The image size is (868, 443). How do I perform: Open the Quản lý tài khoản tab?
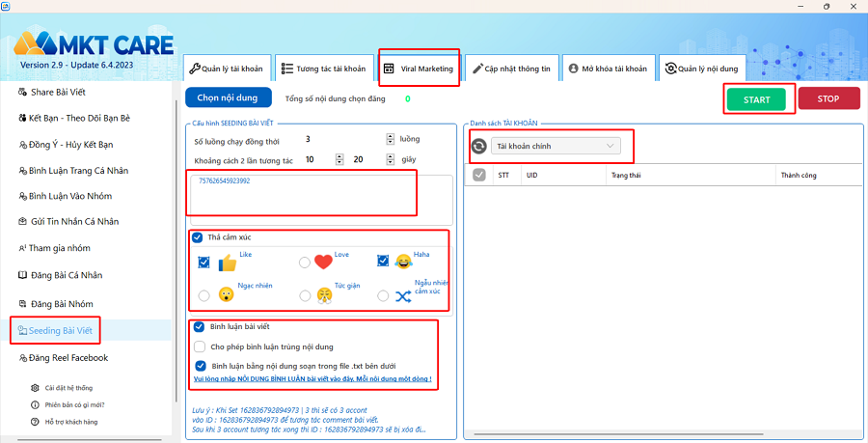(x=227, y=69)
